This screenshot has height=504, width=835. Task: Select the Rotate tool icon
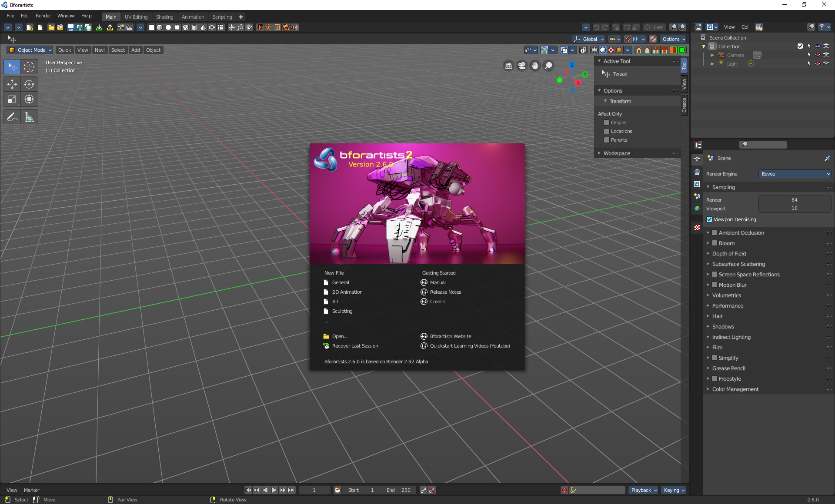(x=29, y=84)
